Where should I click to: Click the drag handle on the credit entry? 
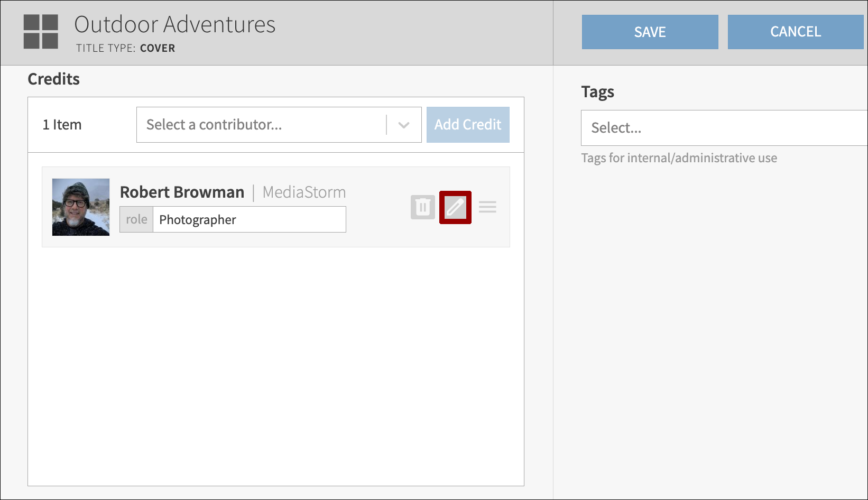(487, 207)
